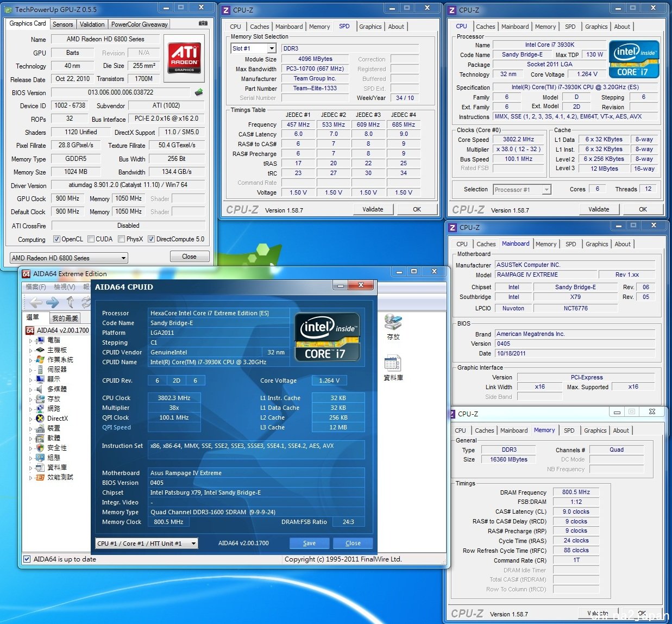Expand 存放 node arrow in AIDA64 tree

tap(30, 400)
